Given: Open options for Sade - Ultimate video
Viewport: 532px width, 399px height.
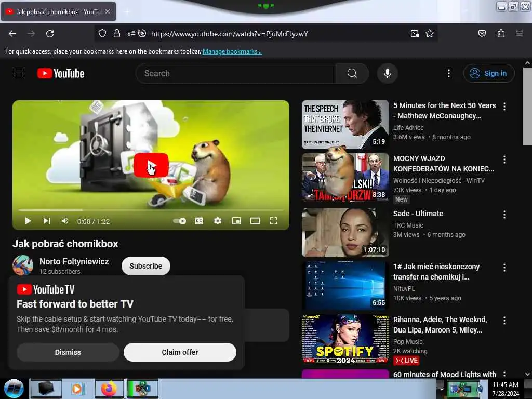Looking at the screenshot, I should tap(504, 215).
